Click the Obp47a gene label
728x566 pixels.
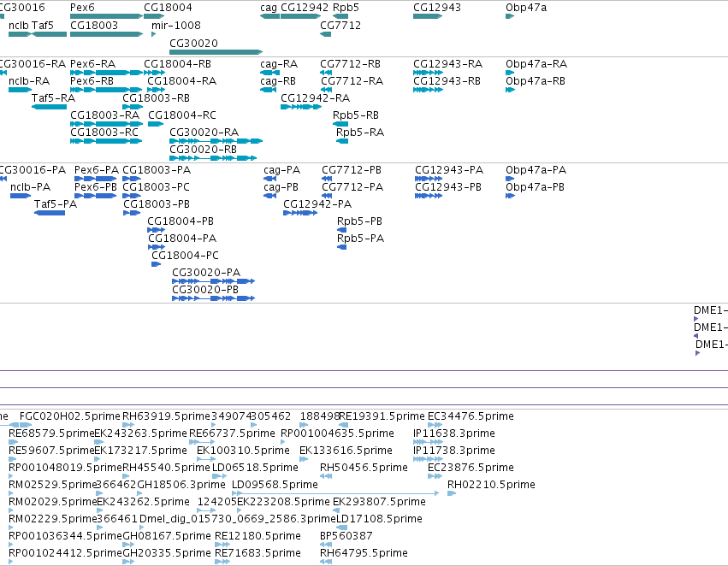coord(526,8)
